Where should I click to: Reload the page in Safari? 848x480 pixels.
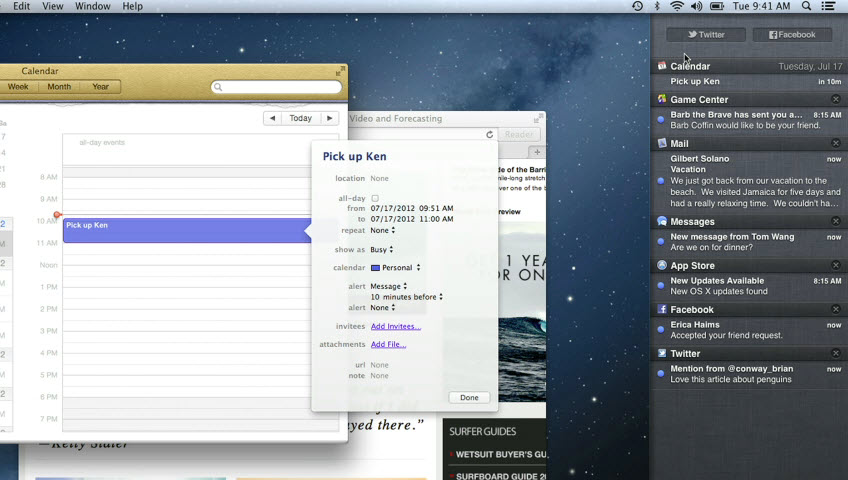[490, 134]
